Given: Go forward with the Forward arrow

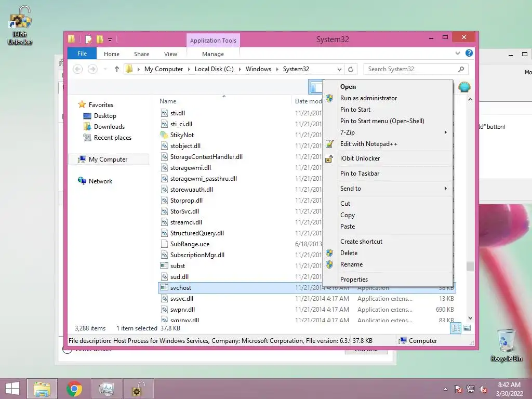Looking at the screenshot, I should pyautogui.click(x=92, y=69).
